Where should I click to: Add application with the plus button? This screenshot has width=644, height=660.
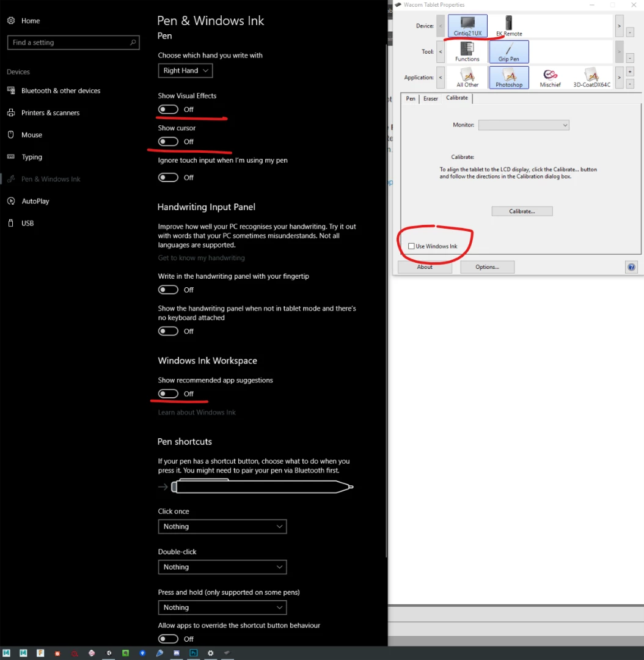630,72
